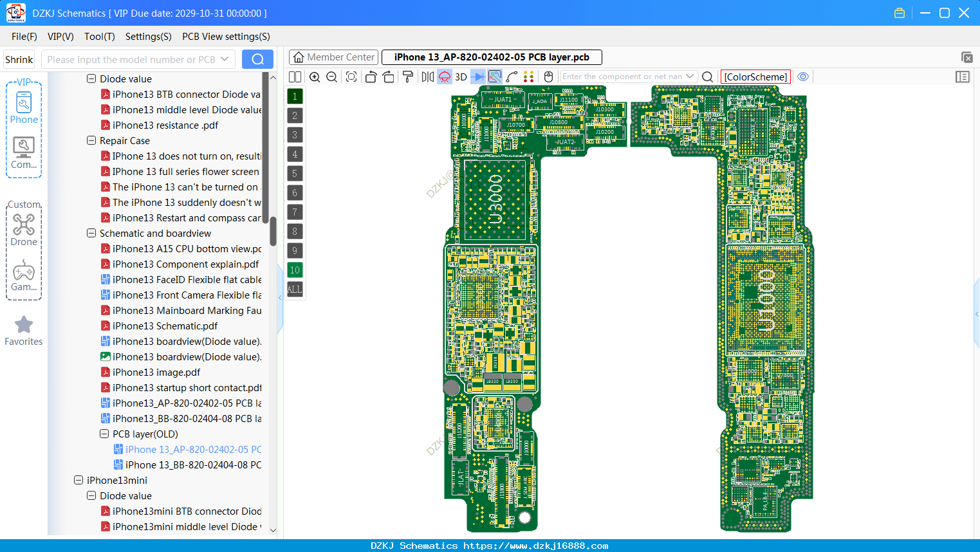Open the colored dots pad tool
Screen dimensions: 980x552
[529, 77]
